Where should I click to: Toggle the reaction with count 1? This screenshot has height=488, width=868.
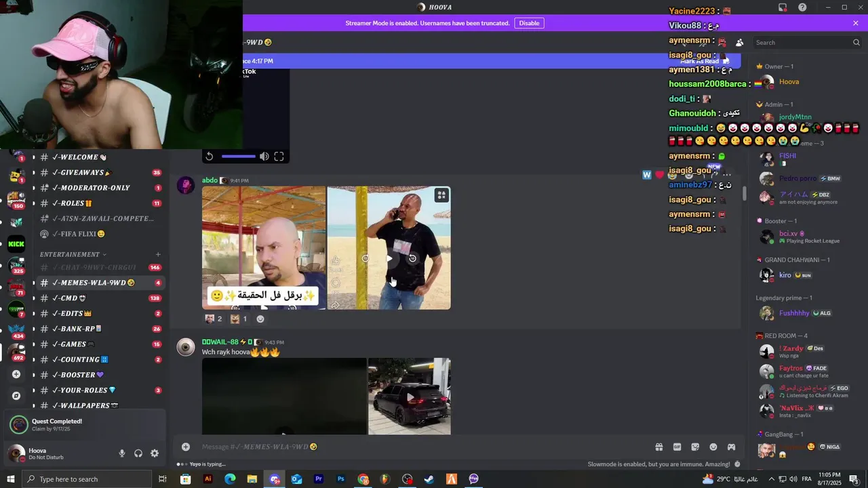pyautogui.click(x=239, y=319)
